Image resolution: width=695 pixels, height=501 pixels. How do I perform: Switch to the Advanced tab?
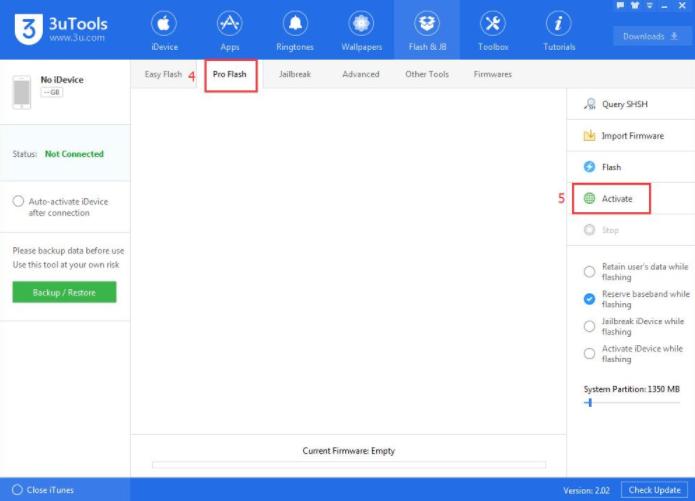[361, 74]
